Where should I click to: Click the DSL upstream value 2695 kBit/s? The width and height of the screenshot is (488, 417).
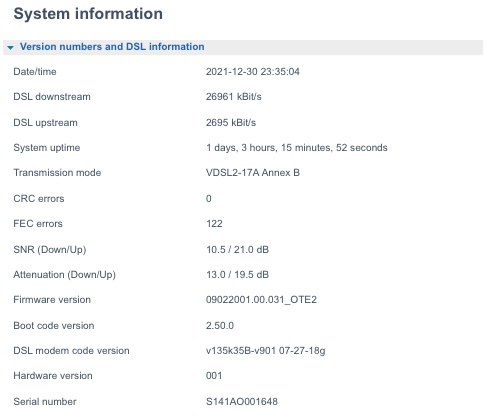point(231,123)
